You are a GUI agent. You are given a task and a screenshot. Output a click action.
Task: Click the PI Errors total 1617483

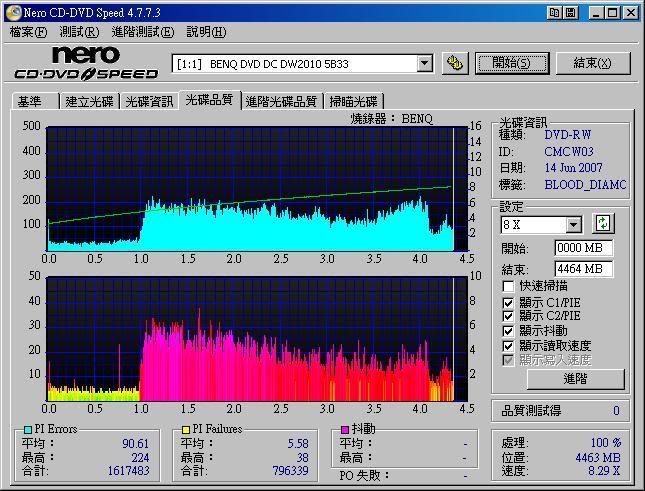click(x=128, y=471)
